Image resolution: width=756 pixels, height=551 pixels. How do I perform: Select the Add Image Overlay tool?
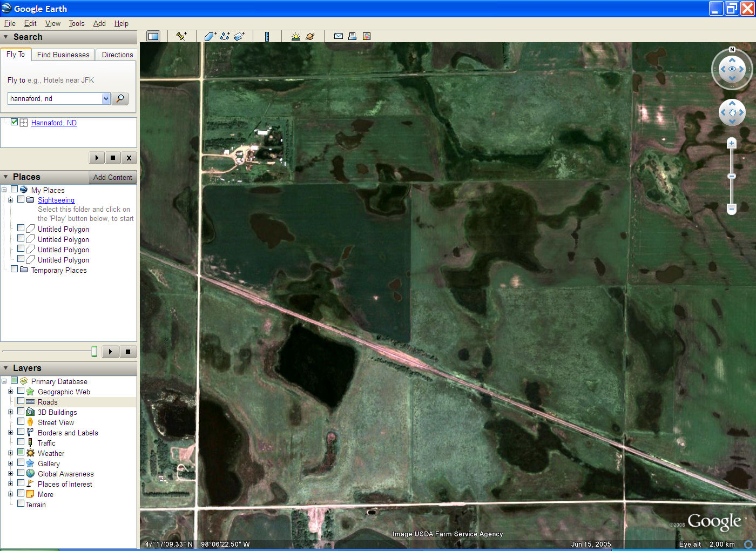[239, 36]
